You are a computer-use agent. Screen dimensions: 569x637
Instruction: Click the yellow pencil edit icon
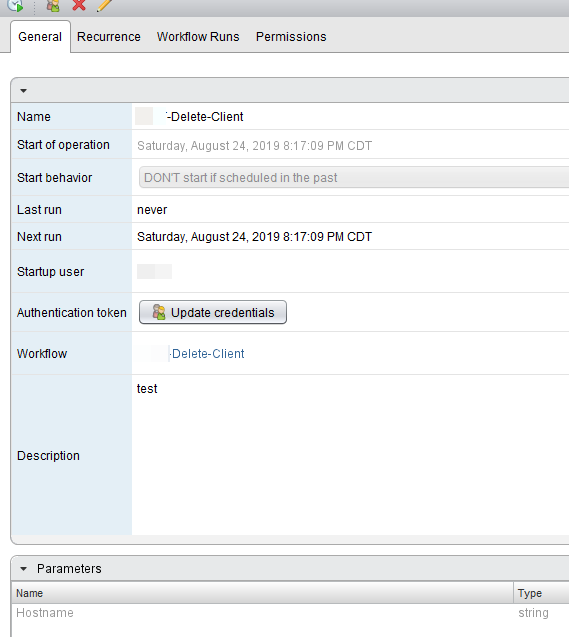click(x=104, y=5)
